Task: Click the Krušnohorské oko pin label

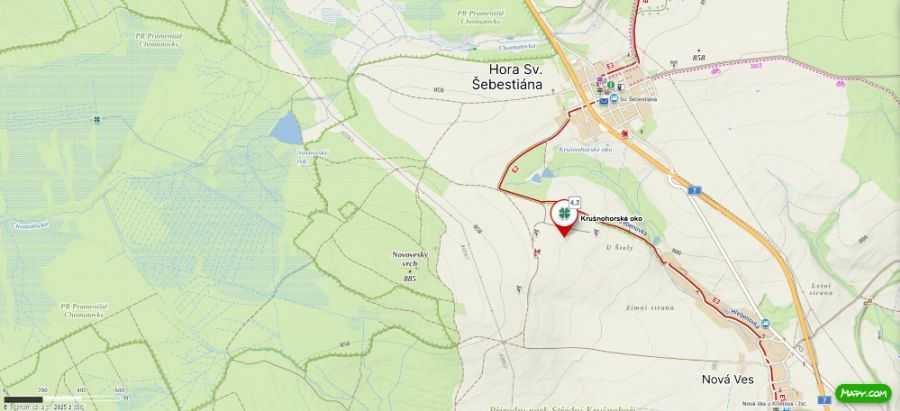Action: click(x=610, y=219)
